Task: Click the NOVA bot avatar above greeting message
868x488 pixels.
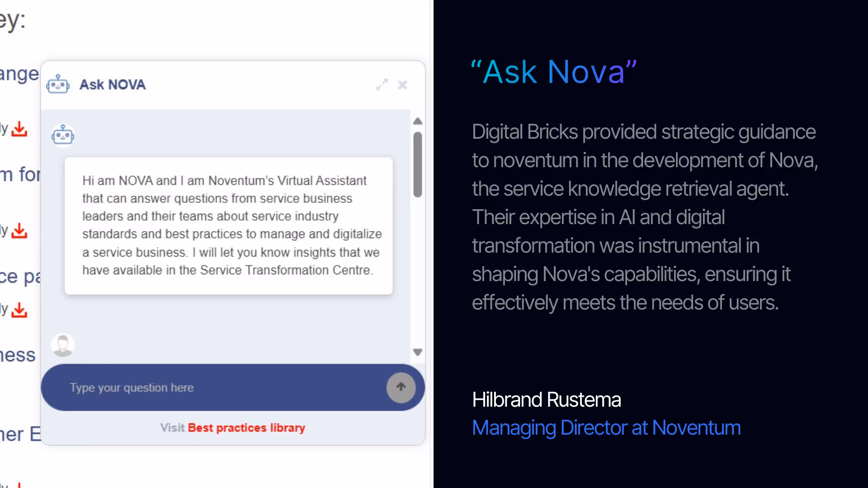Action: point(63,135)
